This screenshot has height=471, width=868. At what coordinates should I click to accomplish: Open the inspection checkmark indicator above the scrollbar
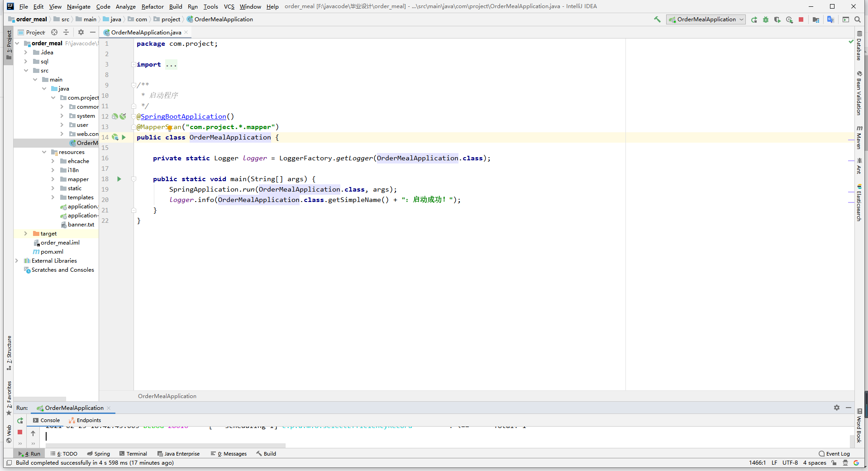(851, 42)
